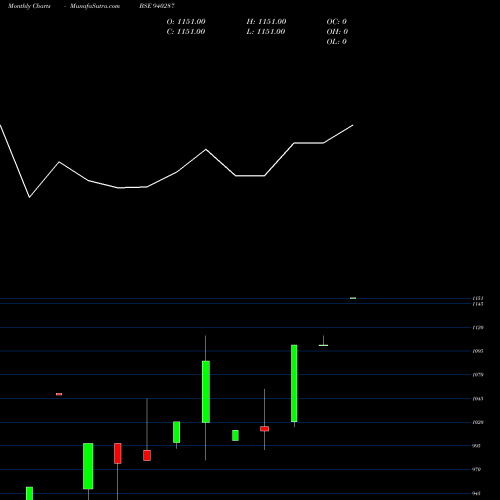Click the 945 price axis label
Screen dimensions: 500x500
pos(477,493)
